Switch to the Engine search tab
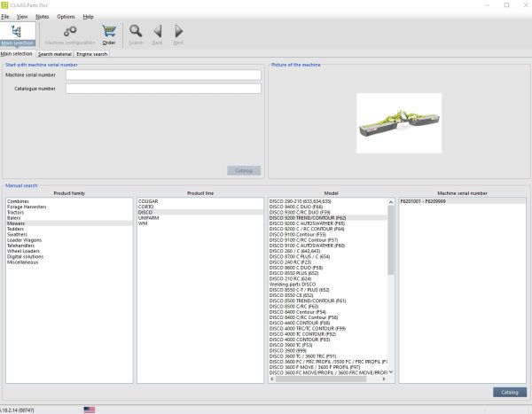 pyautogui.click(x=92, y=54)
